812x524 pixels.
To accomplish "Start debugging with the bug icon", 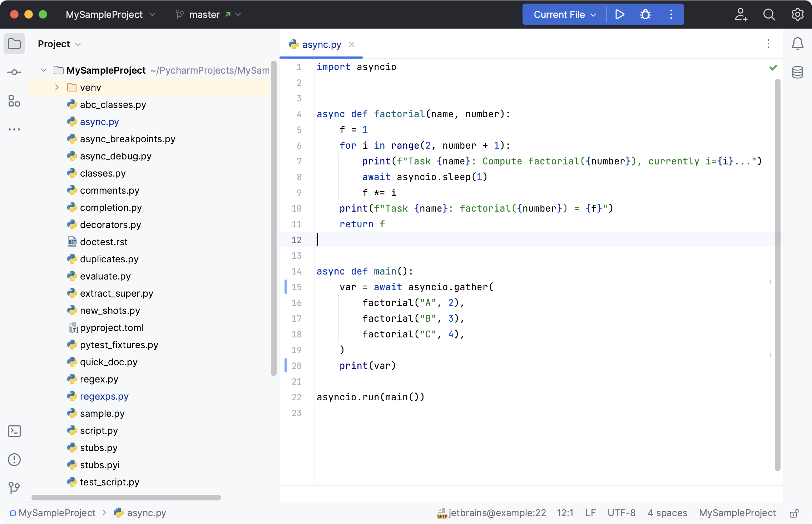I will pos(645,15).
